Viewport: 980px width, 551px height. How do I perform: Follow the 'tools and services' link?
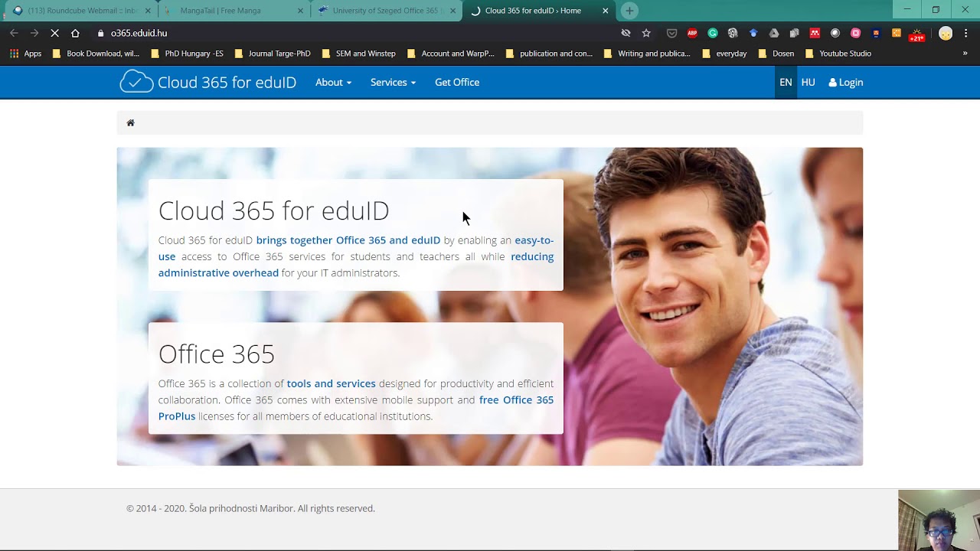(x=332, y=383)
